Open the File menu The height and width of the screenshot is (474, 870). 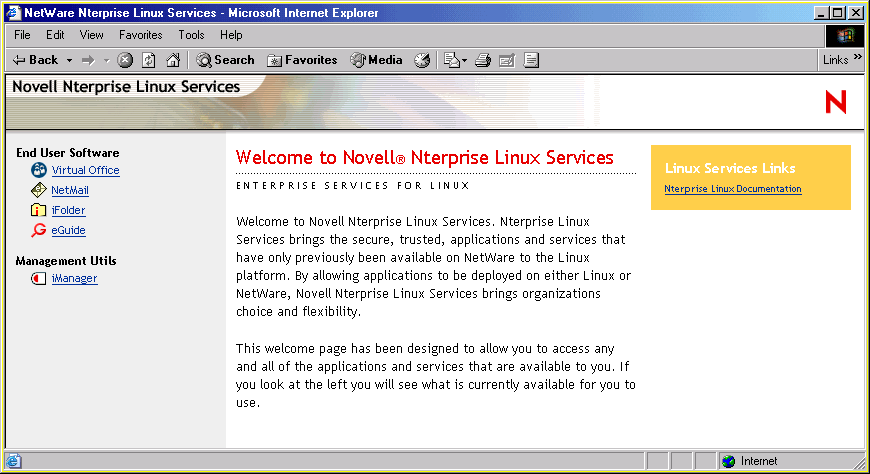(22, 35)
